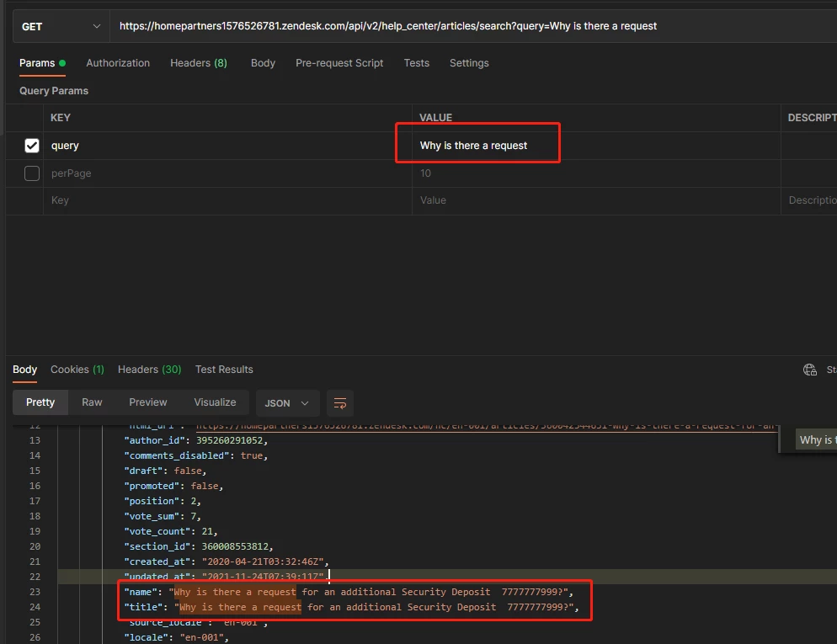Click the request URL field
This screenshot has width=837, height=644.
click(x=473, y=26)
